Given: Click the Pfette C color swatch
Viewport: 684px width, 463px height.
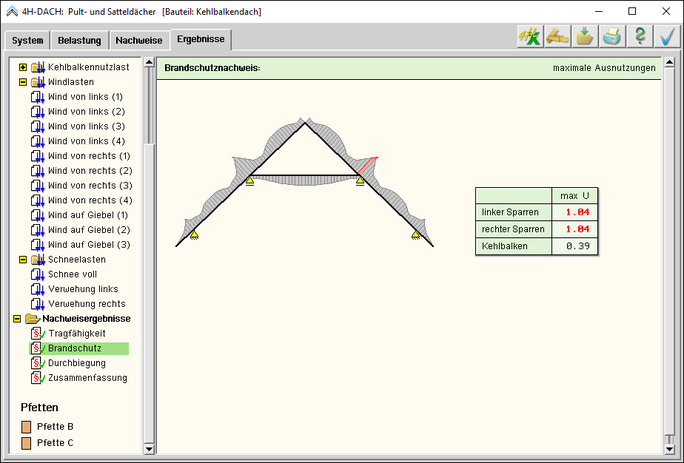Looking at the screenshot, I should pyautogui.click(x=27, y=443).
